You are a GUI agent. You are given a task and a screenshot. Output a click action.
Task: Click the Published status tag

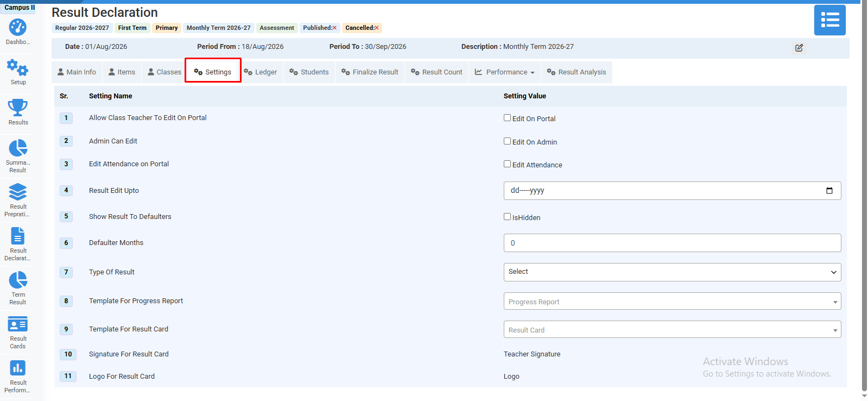click(x=320, y=28)
